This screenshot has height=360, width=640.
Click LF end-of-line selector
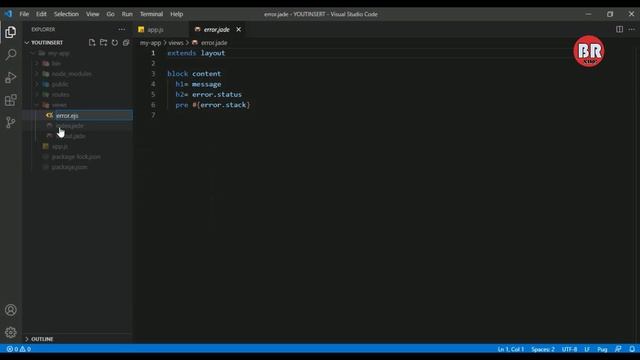click(x=587, y=349)
